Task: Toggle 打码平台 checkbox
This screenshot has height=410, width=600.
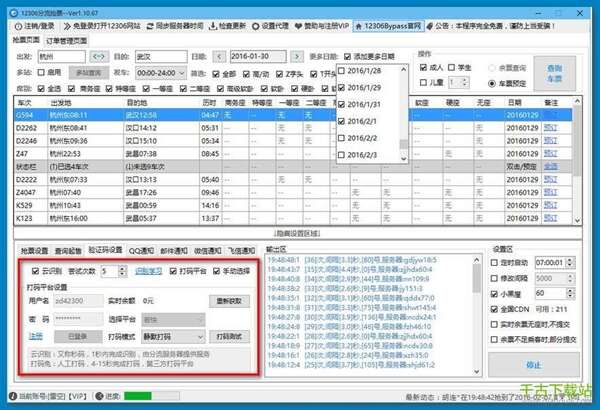Action: (x=173, y=271)
